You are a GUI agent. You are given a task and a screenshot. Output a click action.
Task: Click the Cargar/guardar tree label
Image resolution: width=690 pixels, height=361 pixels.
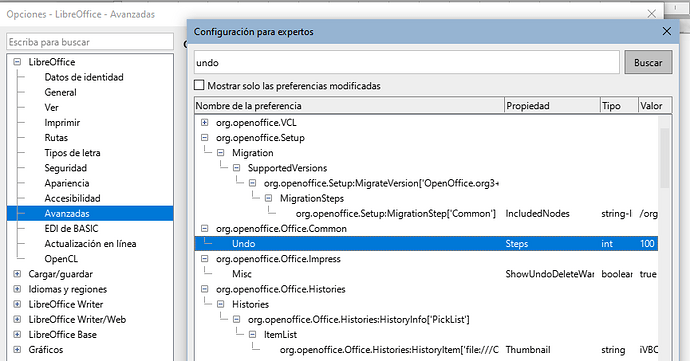pos(60,274)
